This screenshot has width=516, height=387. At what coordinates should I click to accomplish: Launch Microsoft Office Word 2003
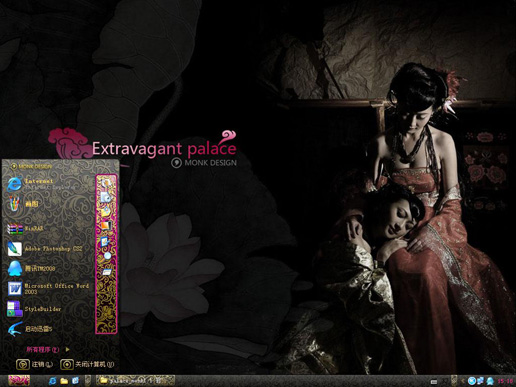click(48, 289)
